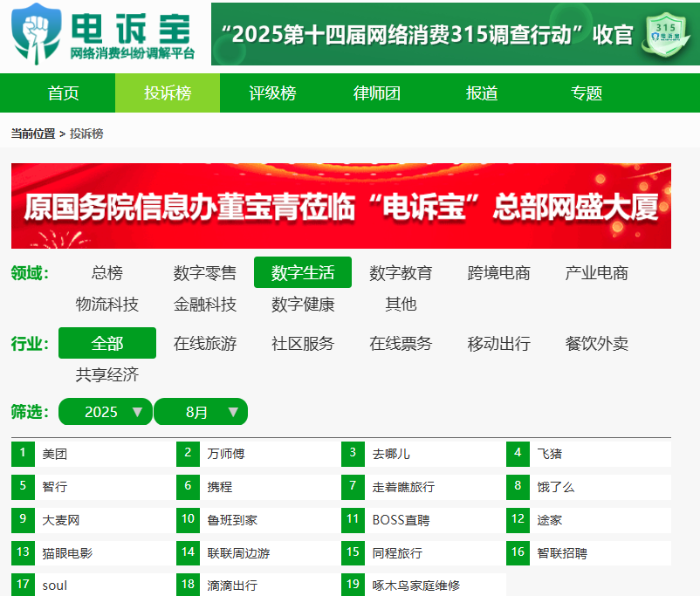Open rank 18 滴滴出行 entry
The width and height of the screenshot is (700, 596).
[x=258, y=585]
